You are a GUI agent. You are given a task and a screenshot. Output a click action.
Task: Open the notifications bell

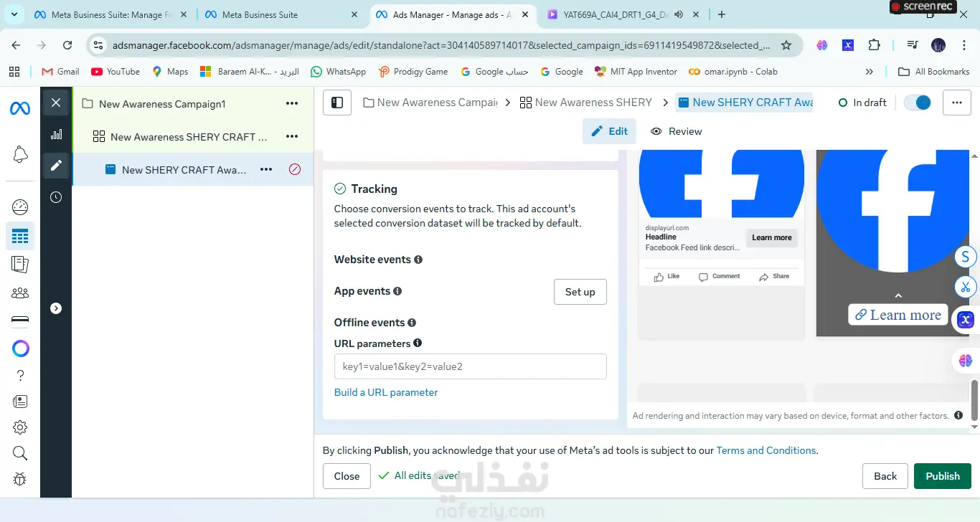20,154
